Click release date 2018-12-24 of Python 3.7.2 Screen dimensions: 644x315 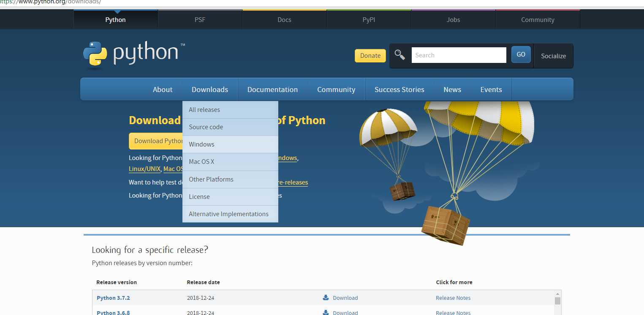[201, 298]
